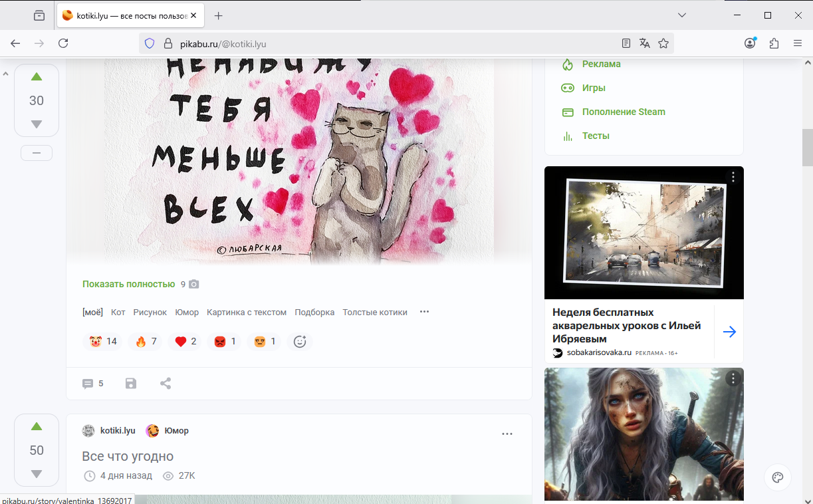This screenshot has width=813, height=504.
Task: Open kotiki.lyu author profile link
Action: 118,431
